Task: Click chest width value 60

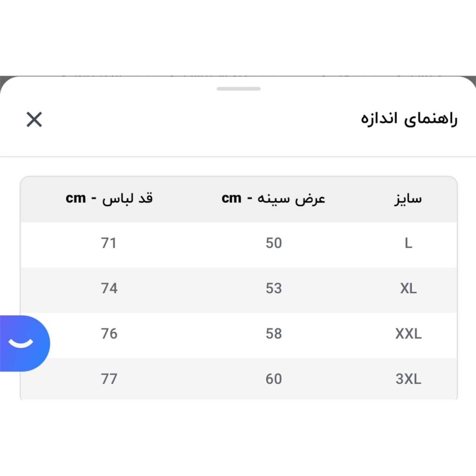Action: pos(274,379)
